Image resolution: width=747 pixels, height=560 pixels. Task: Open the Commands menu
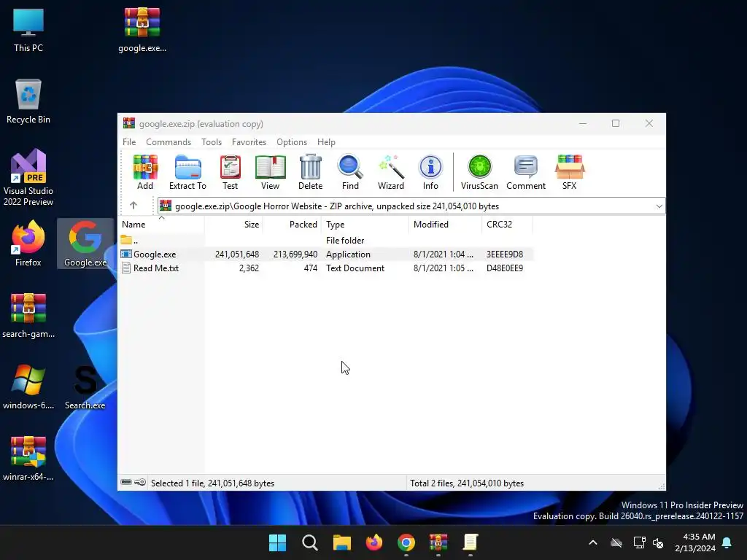pos(169,142)
